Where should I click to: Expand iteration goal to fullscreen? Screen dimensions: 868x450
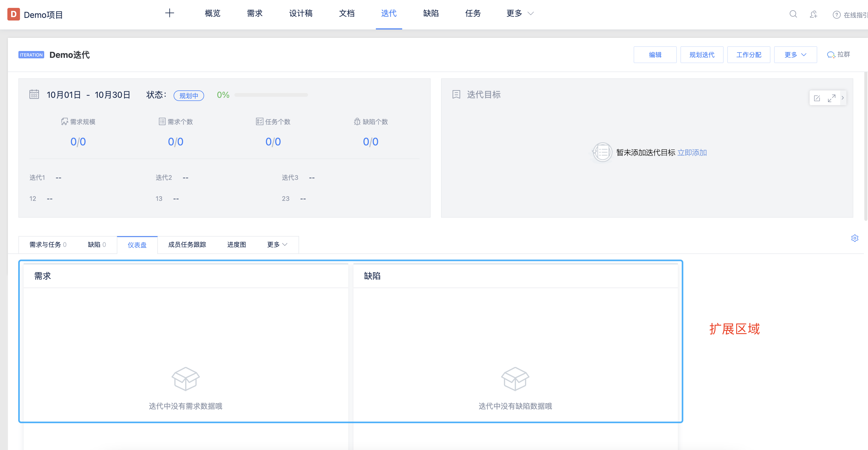[x=832, y=98]
